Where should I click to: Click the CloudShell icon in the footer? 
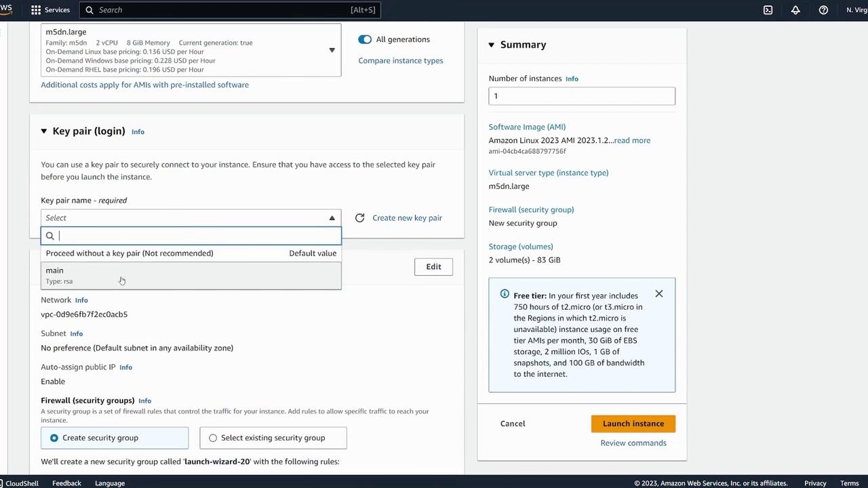(x=3, y=483)
